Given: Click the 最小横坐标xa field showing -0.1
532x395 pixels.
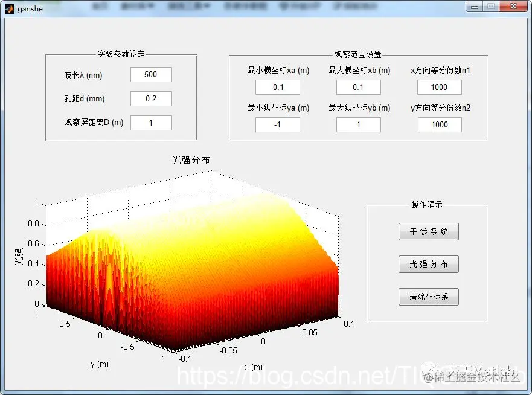Looking at the screenshot, I should point(277,87).
